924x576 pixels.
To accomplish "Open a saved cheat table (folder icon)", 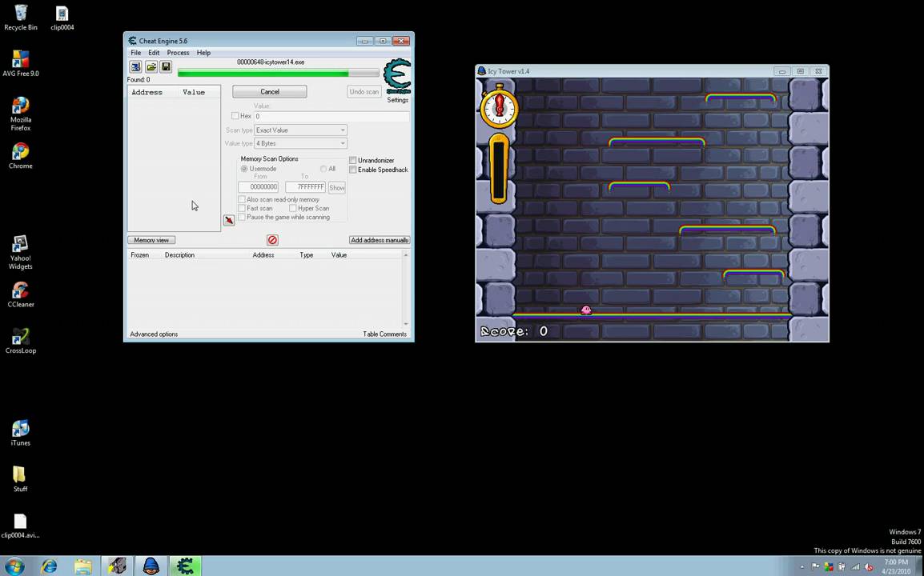I will click(x=151, y=66).
